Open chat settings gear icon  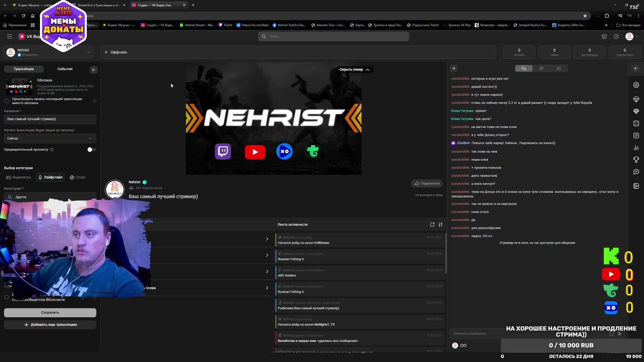[x=636, y=85]
